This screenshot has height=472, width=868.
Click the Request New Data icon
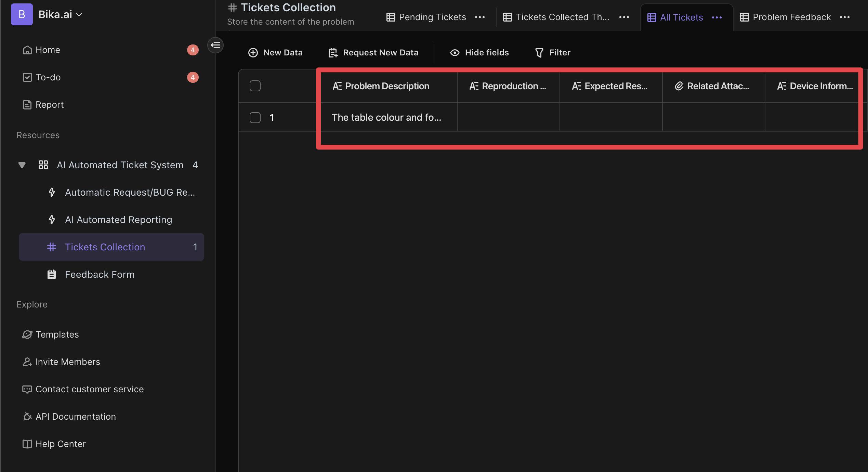[x=332, y=52]
